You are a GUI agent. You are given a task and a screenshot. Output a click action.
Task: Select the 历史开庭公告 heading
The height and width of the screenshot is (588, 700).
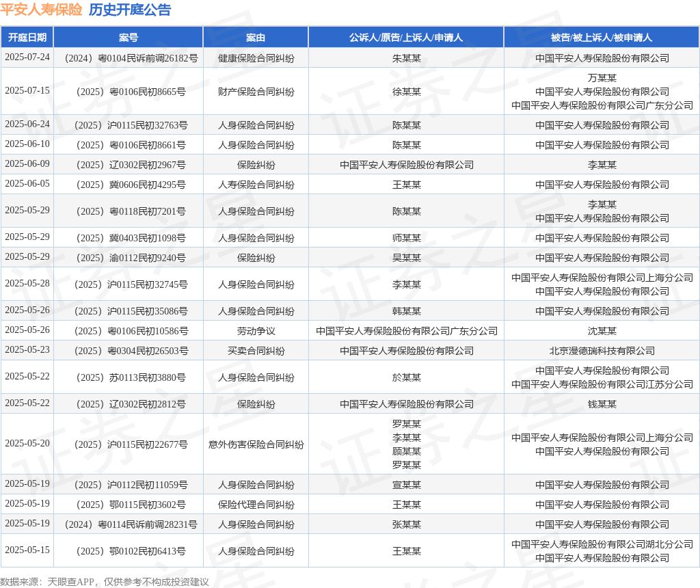click(x=130, y=10)
